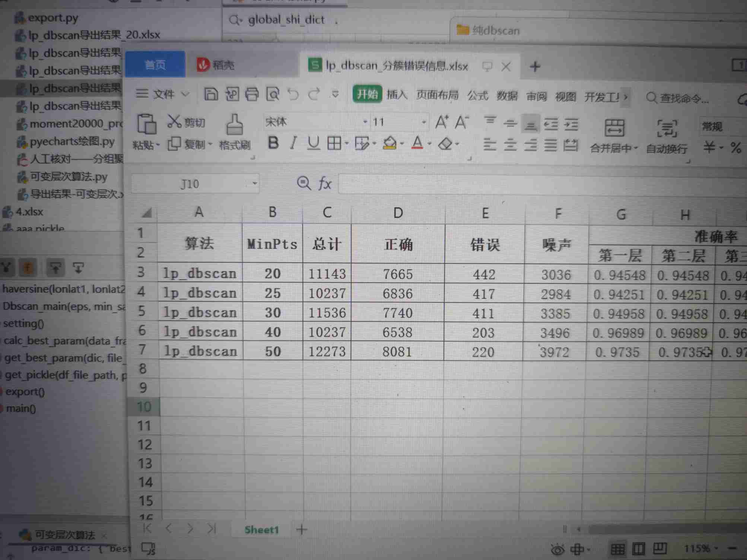
Task: Click the Cut (剪切) scissors icon
Action: 174,121
